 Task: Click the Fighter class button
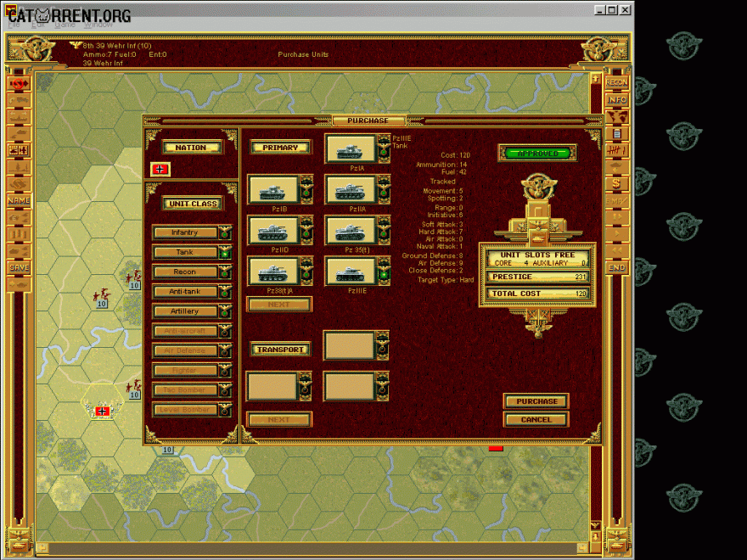click(x=185, y=370)
